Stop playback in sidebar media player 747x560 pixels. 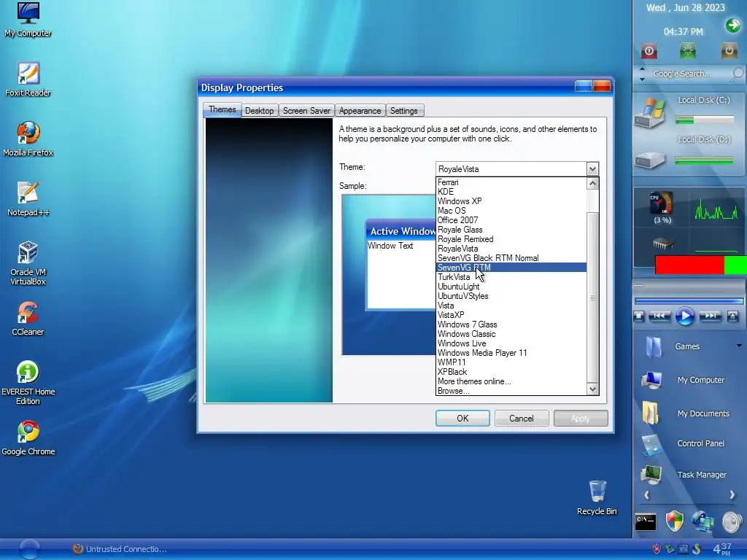[639, 316]
